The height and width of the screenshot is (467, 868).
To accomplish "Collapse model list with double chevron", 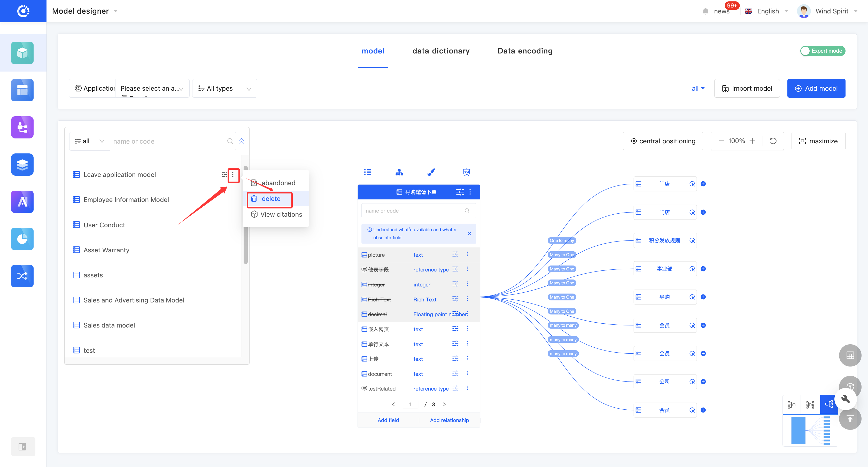I will pos(242,141).
